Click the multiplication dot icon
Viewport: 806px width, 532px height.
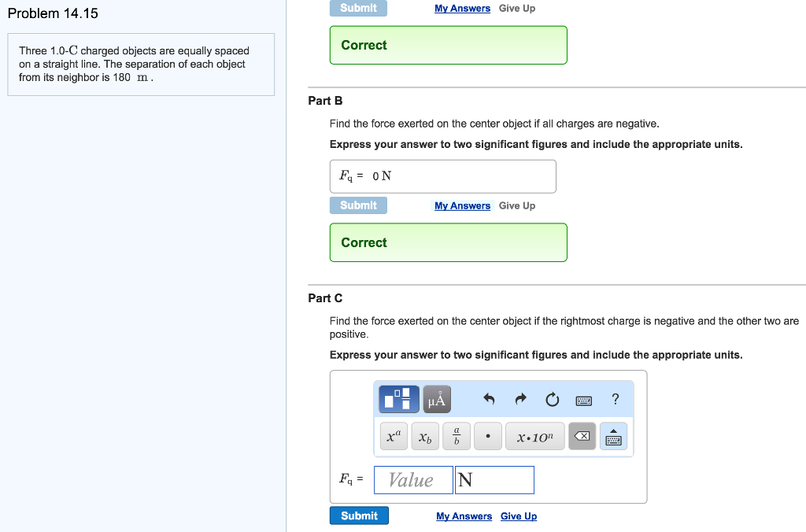tap(488, 436)
